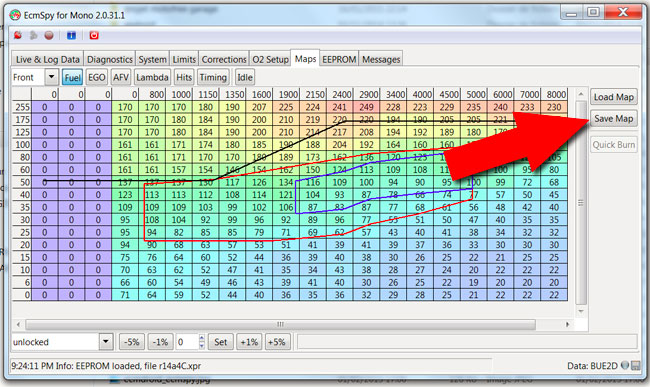Click the vertical scrollbar down arrow
Viewport: 650px width, 387px height.
pos(581,311)
